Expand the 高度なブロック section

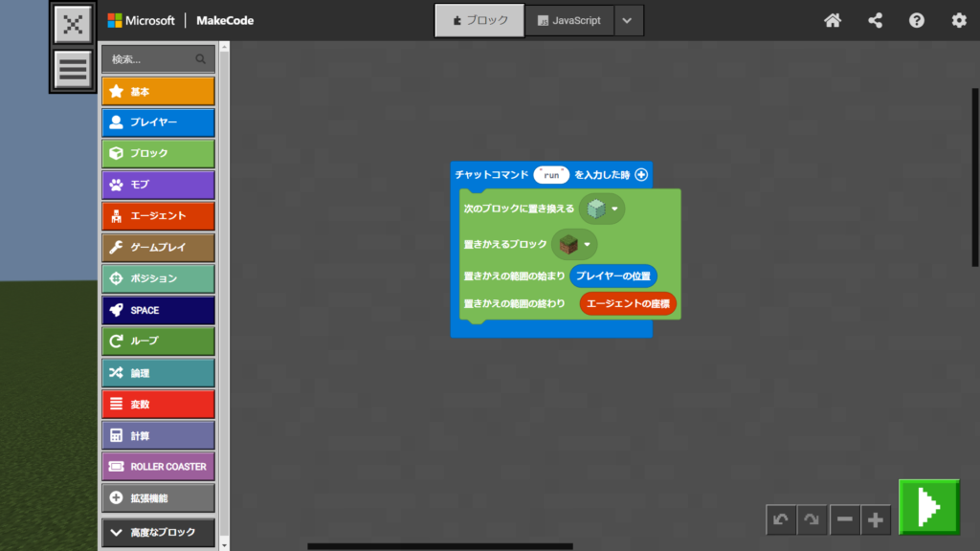coord(158,532)
